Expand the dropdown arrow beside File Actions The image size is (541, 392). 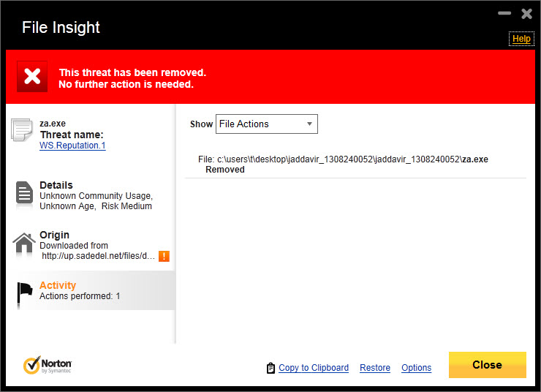pos(309,124)
